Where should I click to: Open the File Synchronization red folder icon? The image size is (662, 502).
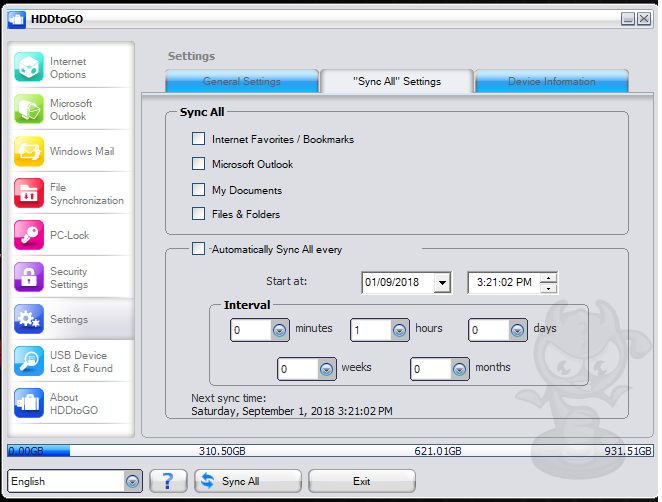[29, 193]
